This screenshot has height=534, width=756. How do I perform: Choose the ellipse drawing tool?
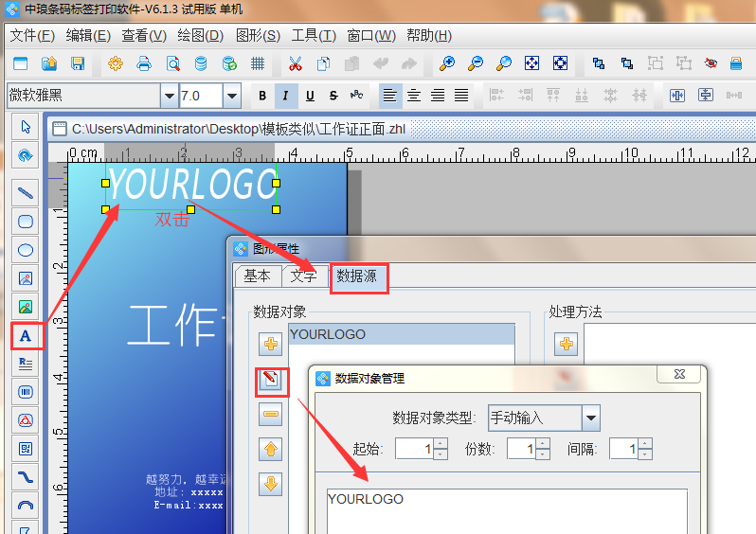tap(26, 251)
